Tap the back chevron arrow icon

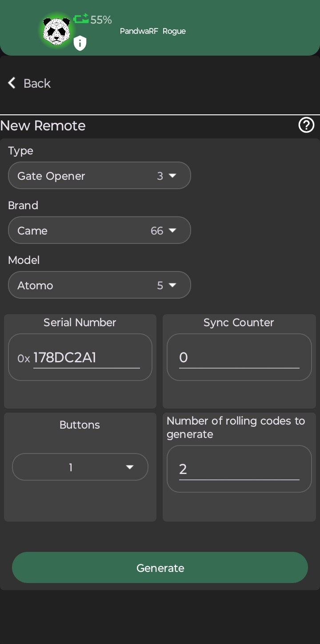click(12, 83)
